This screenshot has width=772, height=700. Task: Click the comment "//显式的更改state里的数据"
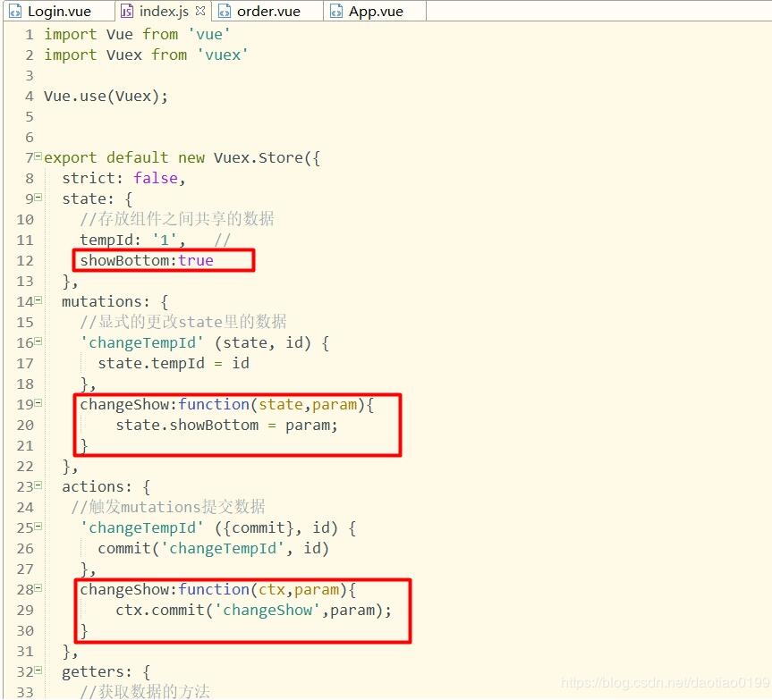click(182, 322)
